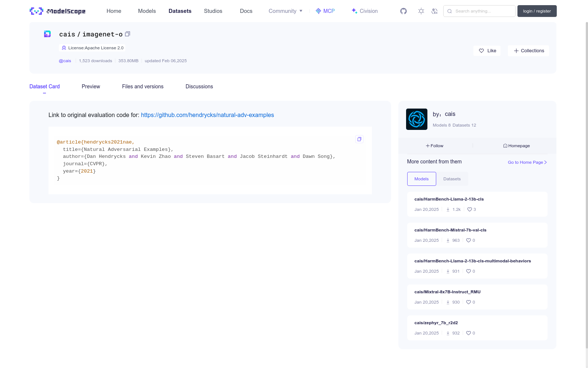The image size is (588, 368).
Task: Select the Models tab under More content
Action: tap(422, 179)
